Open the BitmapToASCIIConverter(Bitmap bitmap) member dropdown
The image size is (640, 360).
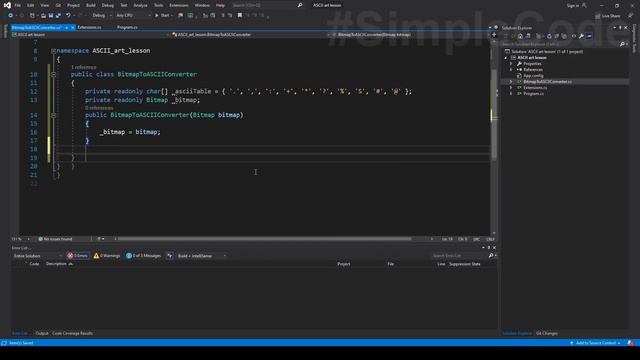click(x=410, y=35)
